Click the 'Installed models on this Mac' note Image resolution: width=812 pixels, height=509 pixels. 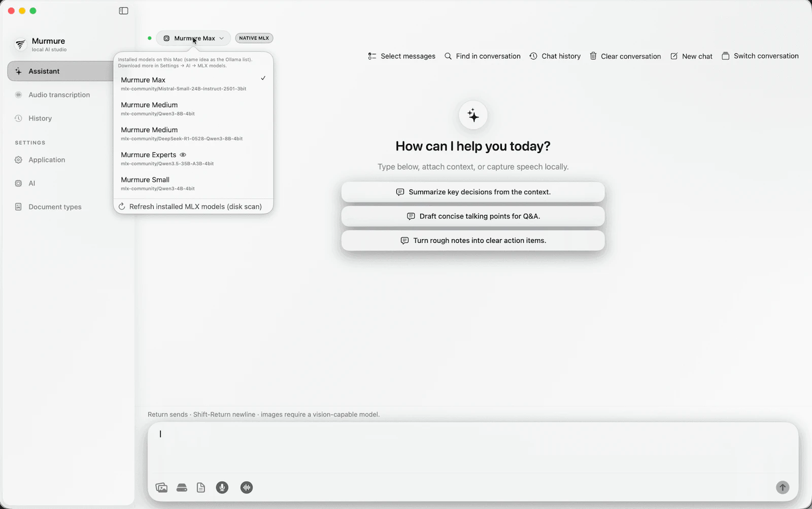[185, 62]
